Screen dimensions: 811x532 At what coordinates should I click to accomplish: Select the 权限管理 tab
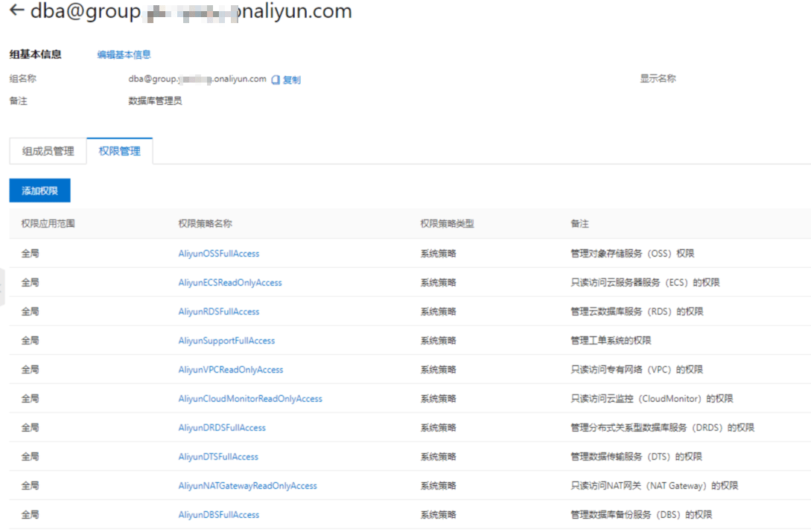(119, 151)
